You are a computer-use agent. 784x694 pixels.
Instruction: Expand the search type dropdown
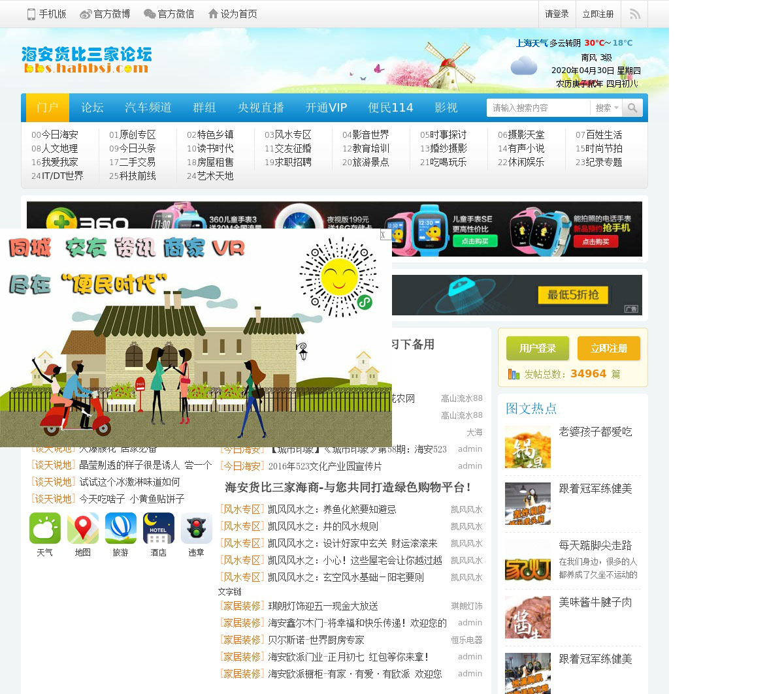pyautogui.click(x=606, y=108)
